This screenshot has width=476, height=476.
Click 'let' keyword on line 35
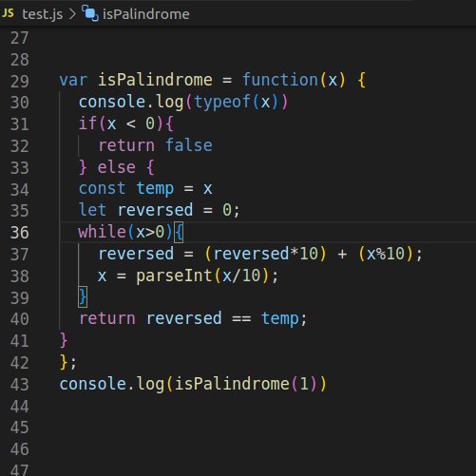coord(92,210)
